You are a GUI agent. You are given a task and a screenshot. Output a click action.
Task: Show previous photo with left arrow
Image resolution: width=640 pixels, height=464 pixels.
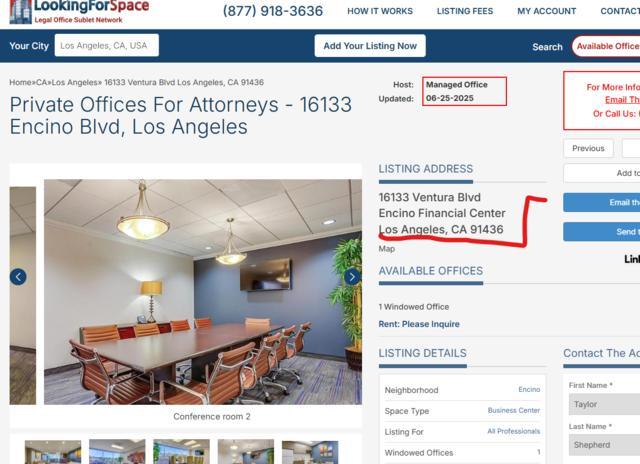point(18,277)
